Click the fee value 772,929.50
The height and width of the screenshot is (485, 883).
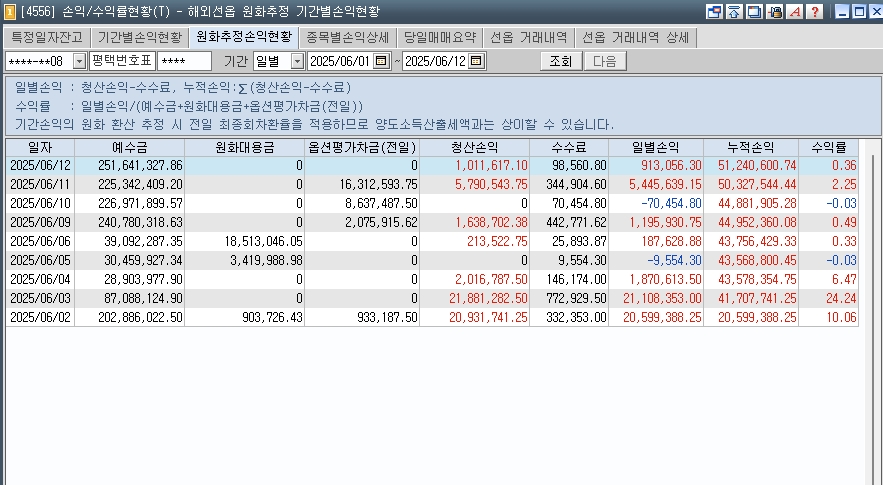pyautogui.click(x=569, y=298)
